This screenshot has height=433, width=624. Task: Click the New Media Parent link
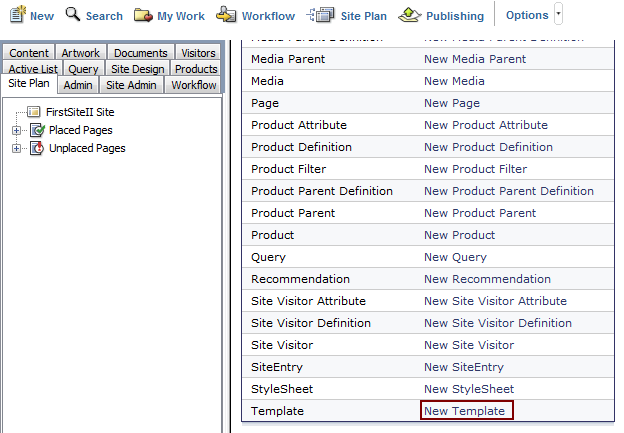point(475,59)
